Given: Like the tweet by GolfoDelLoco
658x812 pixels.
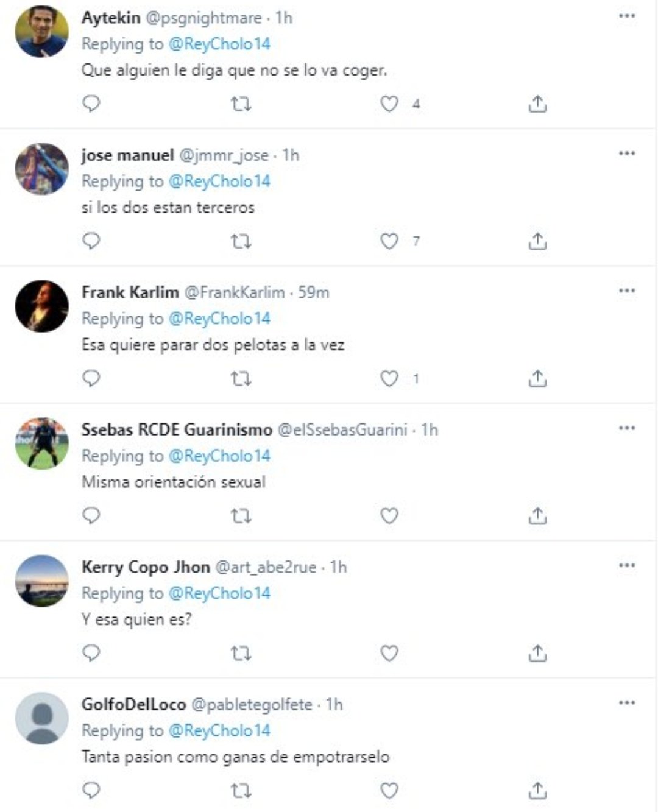Looking at the screenshot, I should [389, 791].
